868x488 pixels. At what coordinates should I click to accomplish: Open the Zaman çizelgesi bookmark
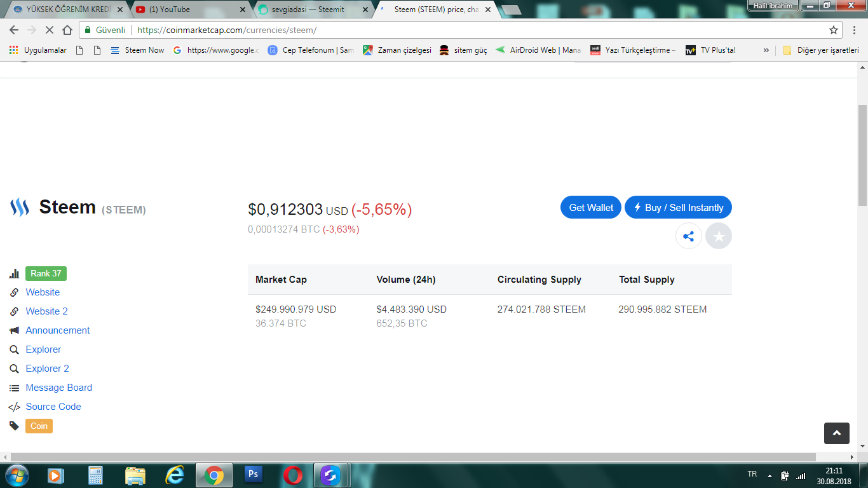click(397, 50)
